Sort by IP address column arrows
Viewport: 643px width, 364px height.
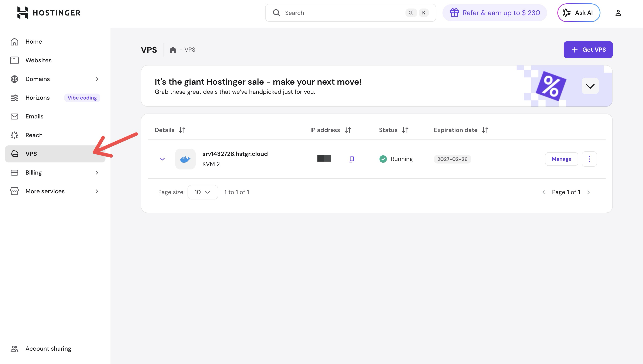click(348, 130)
